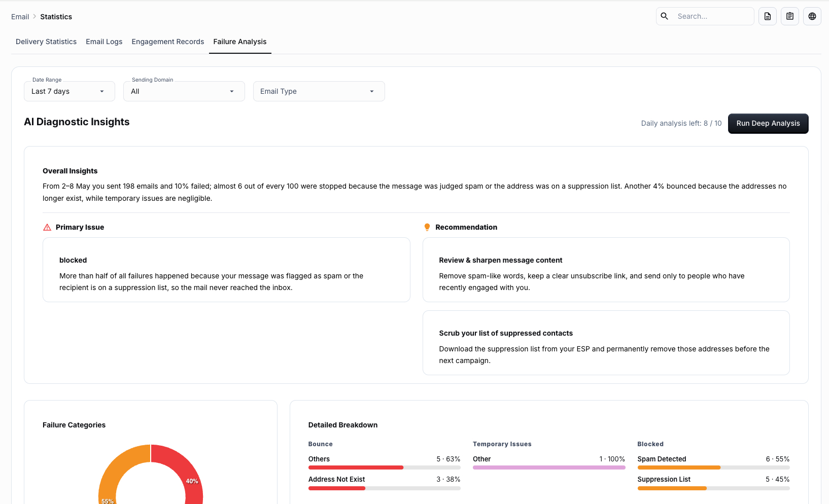Viewport: 829px width, 504px height.
Task: Open the Sending Domain dropdown
Action: click(184, 91)
